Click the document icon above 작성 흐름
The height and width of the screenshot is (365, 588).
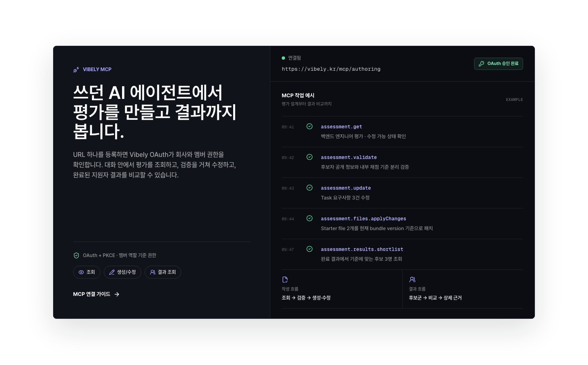[285, 280]
